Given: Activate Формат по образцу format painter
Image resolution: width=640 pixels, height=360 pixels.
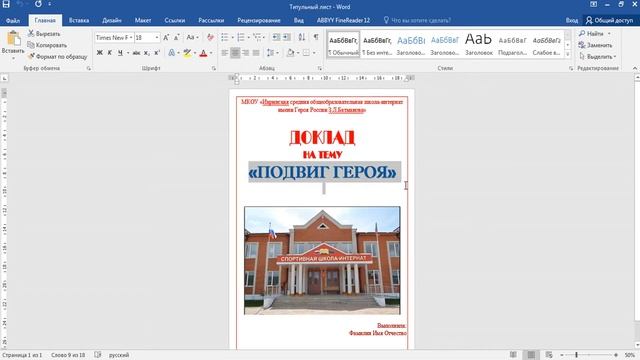Looking at the screenshot, I should pyautogui.click(x=58, y=57).
